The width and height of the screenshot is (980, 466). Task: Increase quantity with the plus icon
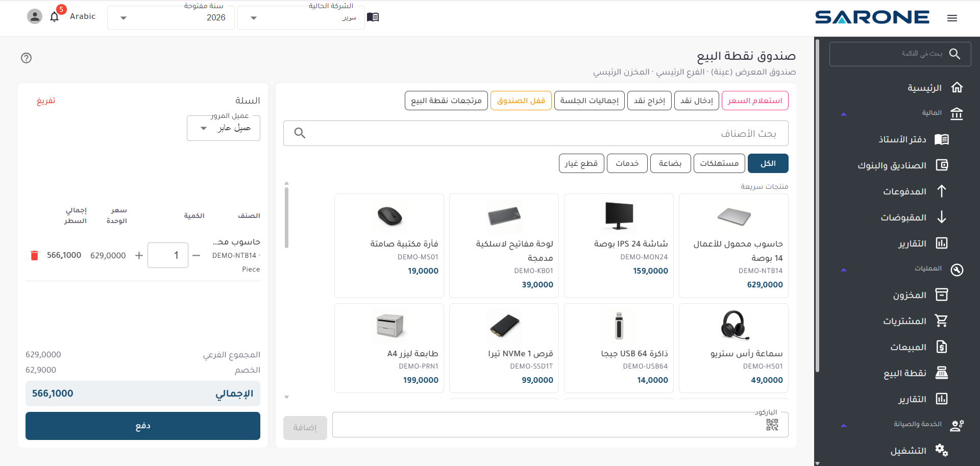139,255
